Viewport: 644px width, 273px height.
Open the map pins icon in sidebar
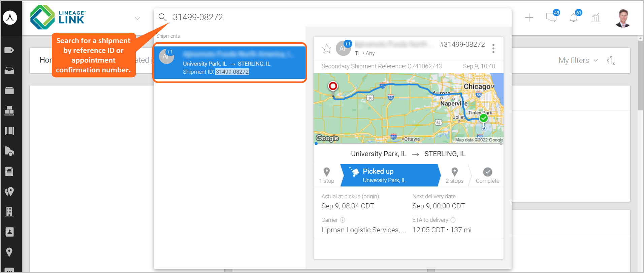click(x=9, y=192)
